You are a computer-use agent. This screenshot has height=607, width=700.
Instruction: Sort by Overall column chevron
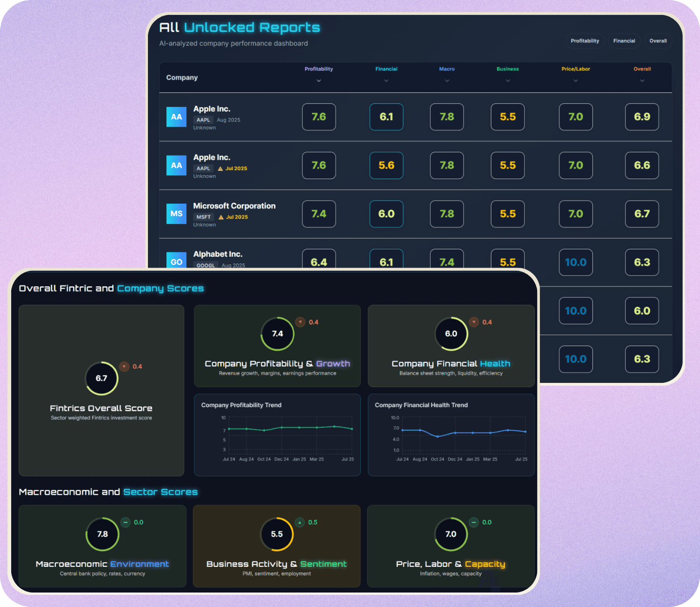642,81
